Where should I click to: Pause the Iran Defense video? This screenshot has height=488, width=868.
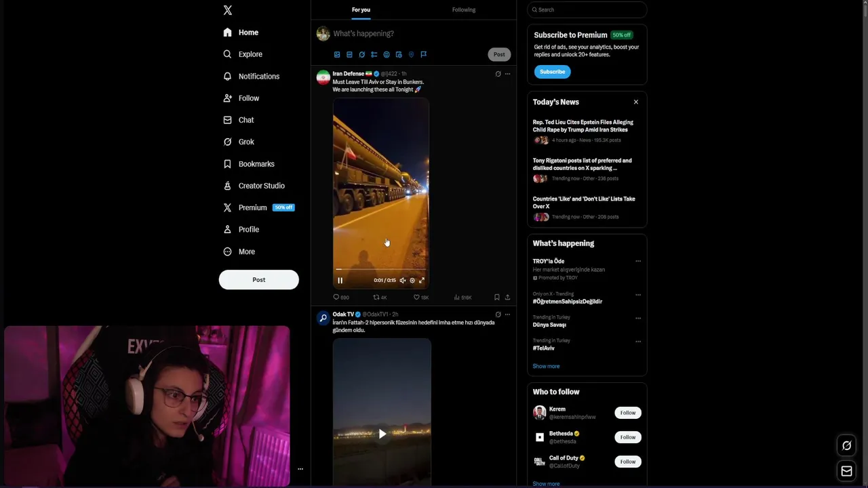pos(340,281)
